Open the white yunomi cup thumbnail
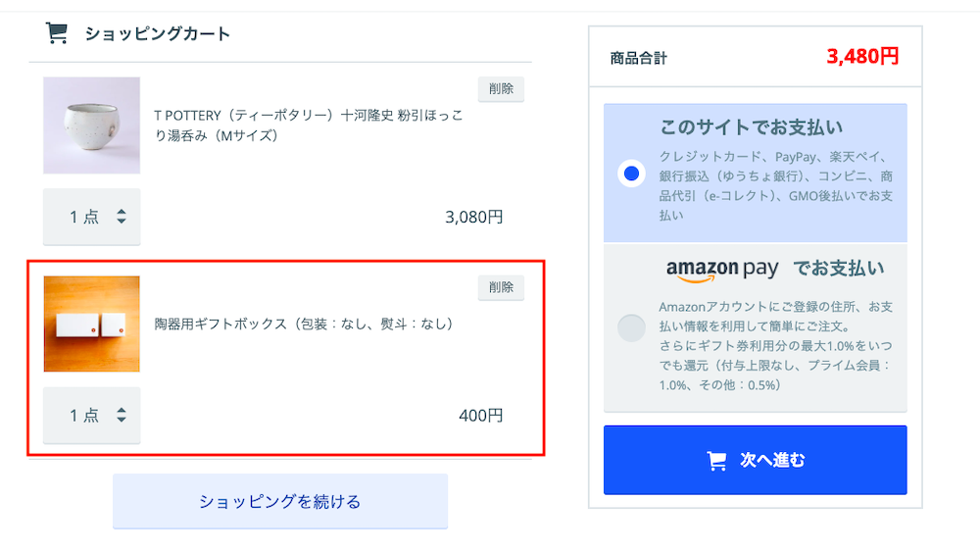980x550 pixels. pos(92,125)
